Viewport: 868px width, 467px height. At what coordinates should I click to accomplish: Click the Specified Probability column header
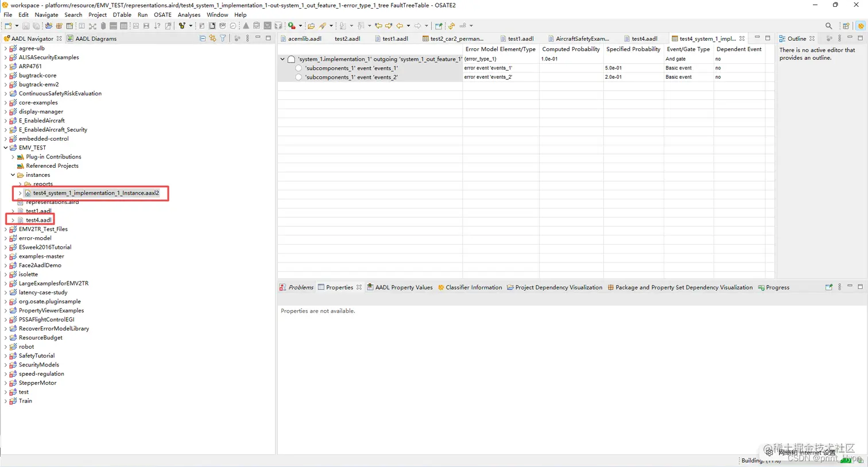coord(633,49)
